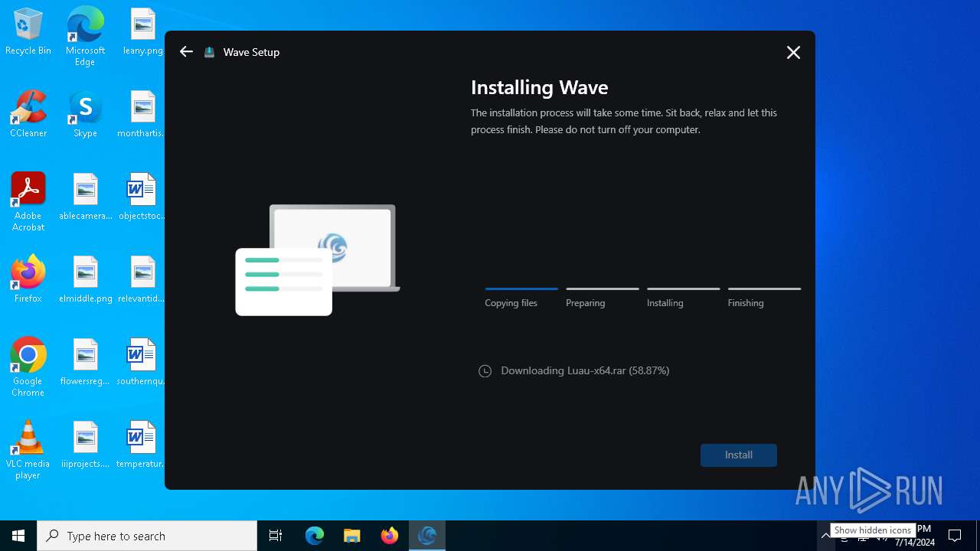Select the ablecamera image file

pyautogui.click(x=86, y=197)
